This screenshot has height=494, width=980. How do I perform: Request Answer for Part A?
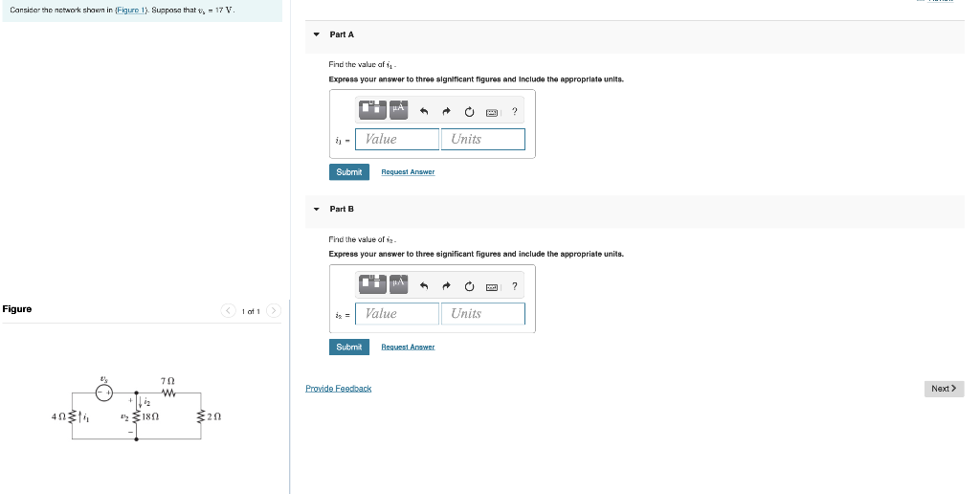408,172
